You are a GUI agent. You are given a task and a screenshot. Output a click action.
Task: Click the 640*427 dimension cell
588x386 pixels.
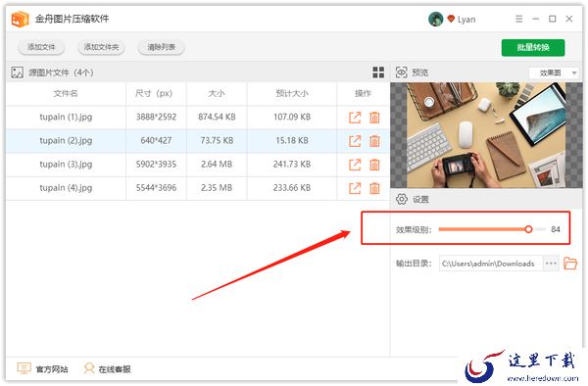click(156, 140)
